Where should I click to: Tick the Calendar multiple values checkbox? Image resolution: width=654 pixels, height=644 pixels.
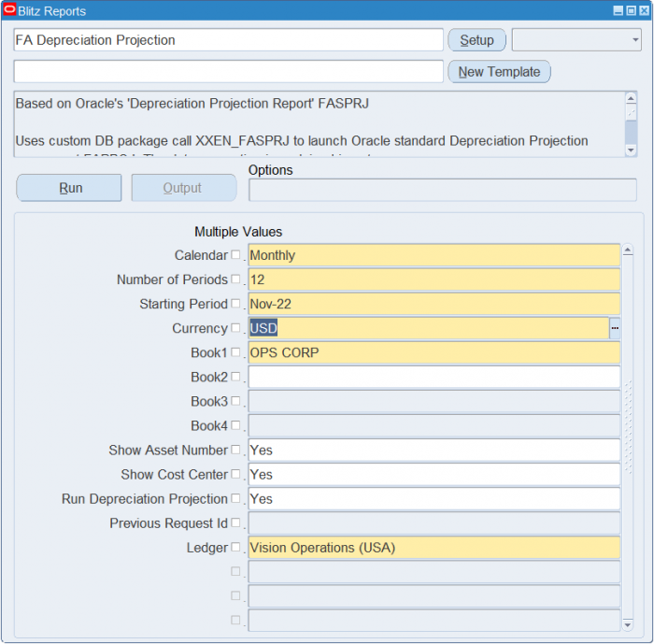pos(235,254)
